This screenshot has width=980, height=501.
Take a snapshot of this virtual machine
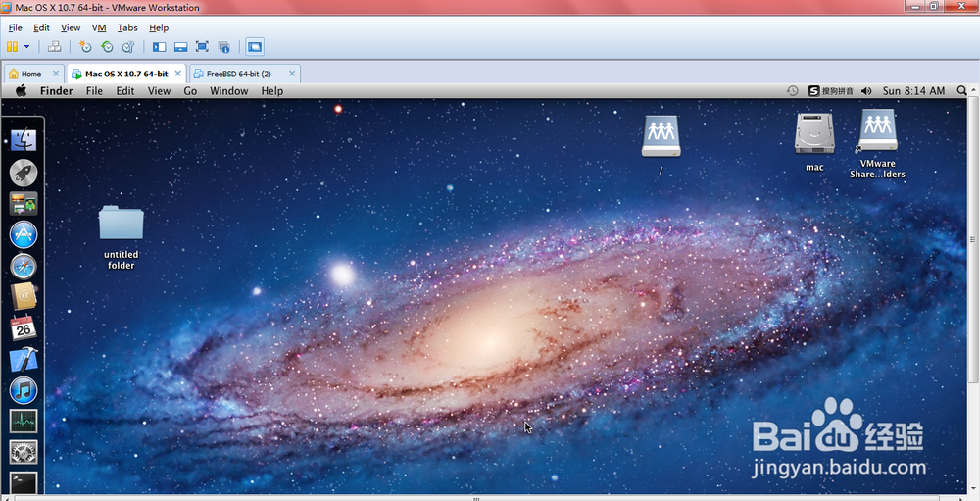[85, 47]
